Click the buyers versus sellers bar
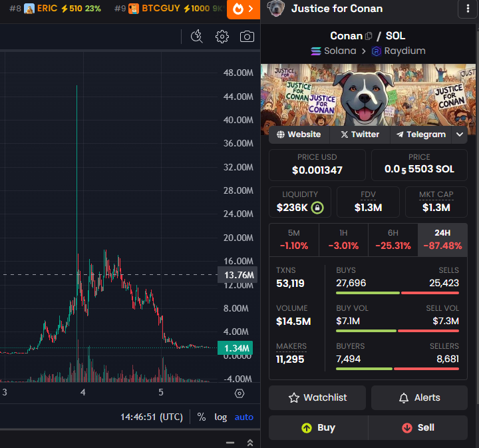Image resolution: width=479 pixels, height=448 pixels. point(397,369)
